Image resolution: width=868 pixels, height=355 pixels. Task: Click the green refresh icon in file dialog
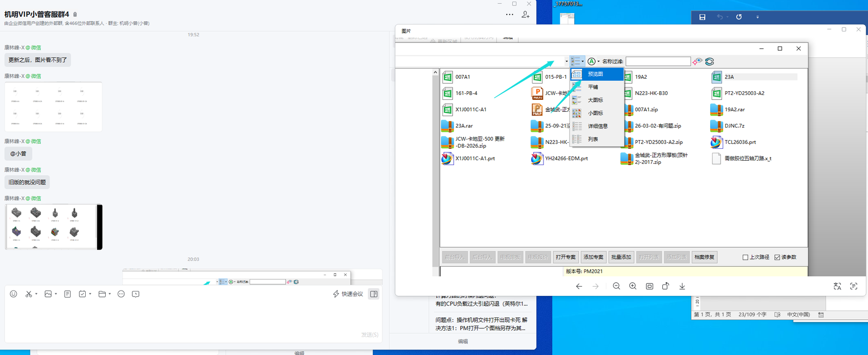click(x=709, y=61)
